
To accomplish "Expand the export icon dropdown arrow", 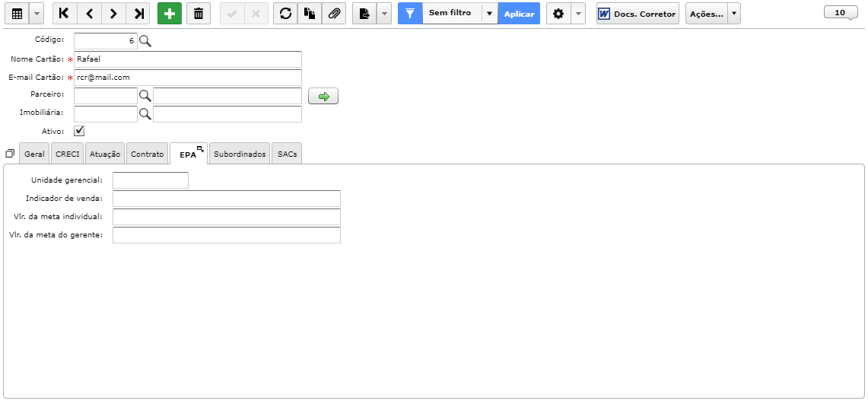I will click(x=384, y=14).
